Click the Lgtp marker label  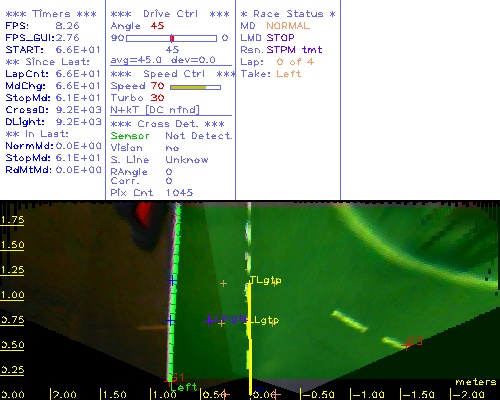tap(266, 321)
